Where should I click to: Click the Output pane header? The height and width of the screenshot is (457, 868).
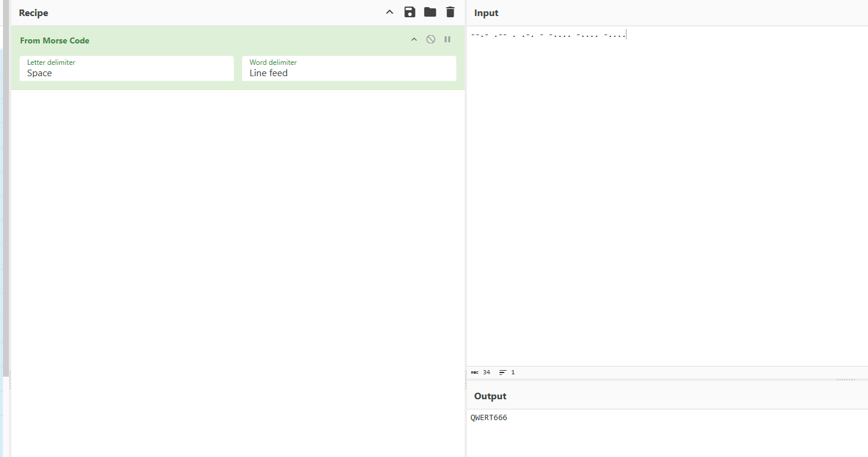(x=490, y=396)
